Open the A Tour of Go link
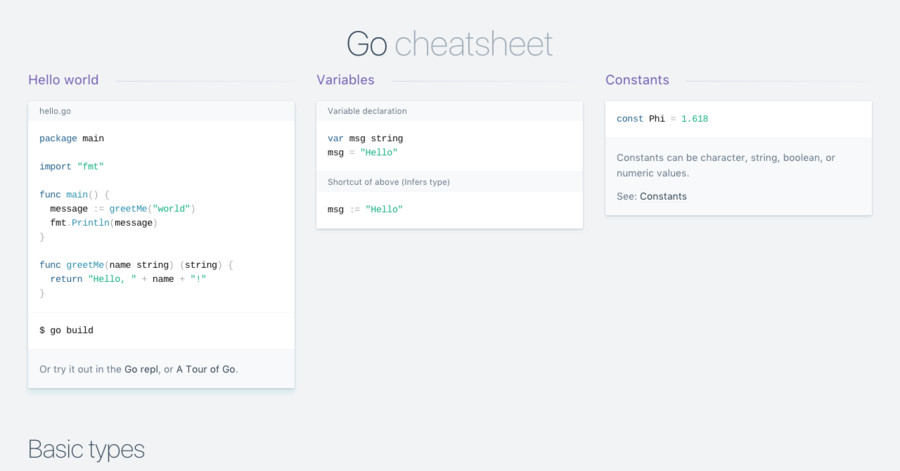The image size is (900, 471). coord(206,369)
